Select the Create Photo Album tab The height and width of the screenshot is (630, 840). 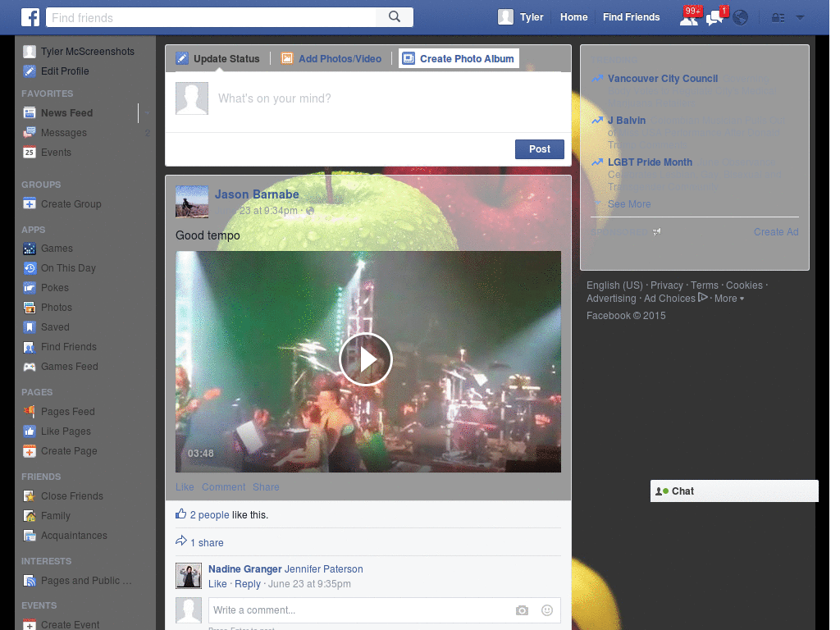459,58
